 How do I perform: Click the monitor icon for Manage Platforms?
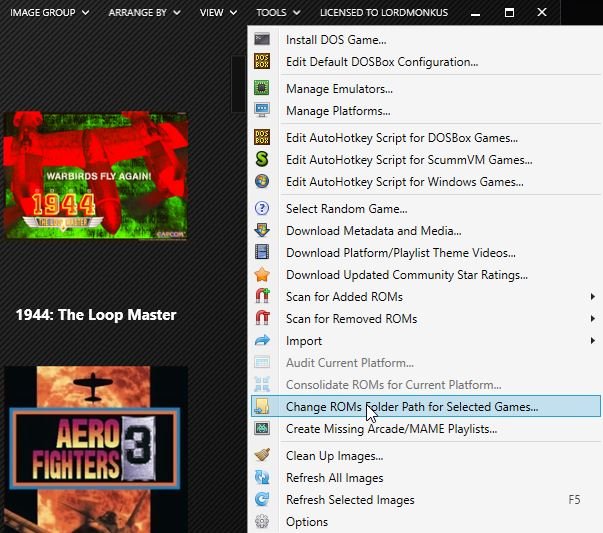coord(262,110)
